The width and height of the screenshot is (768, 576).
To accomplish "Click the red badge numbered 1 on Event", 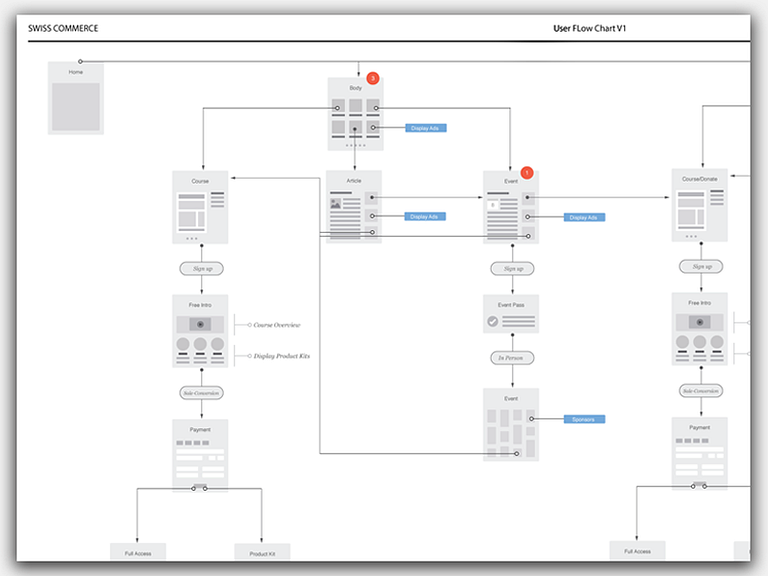I will click(x=527, y=172).
